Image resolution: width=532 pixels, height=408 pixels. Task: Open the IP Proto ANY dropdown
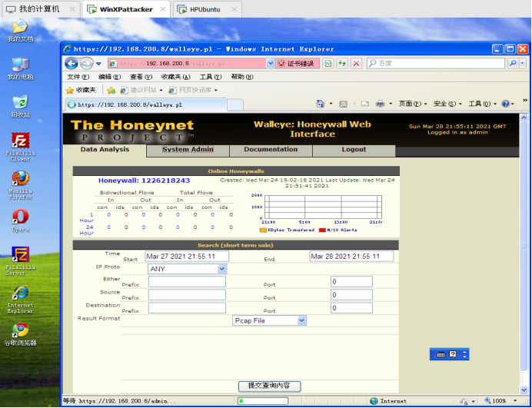[188, 269]
